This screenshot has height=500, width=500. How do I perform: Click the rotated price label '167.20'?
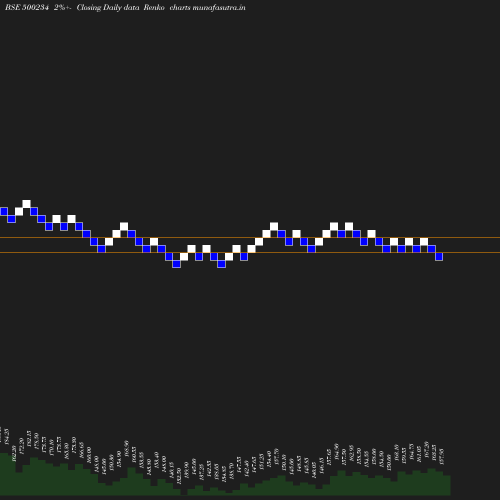[426, 449]
